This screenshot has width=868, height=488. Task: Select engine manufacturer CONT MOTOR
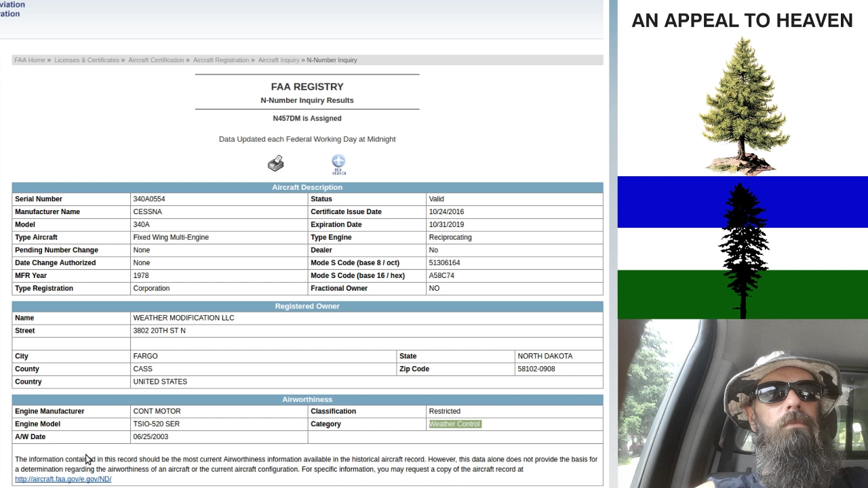(x=157, y=411)
